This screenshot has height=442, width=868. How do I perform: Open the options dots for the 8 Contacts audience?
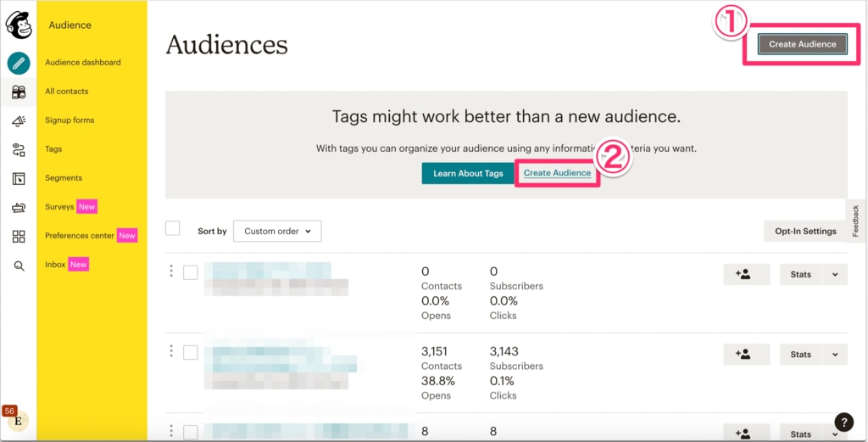tap(171, 430)
